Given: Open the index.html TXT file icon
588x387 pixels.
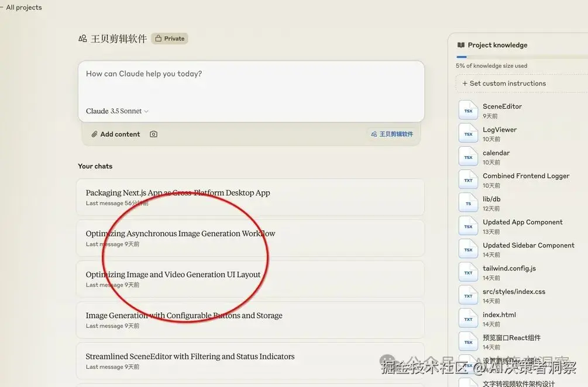Looking at the screenshot, I should tap(468, 319).
